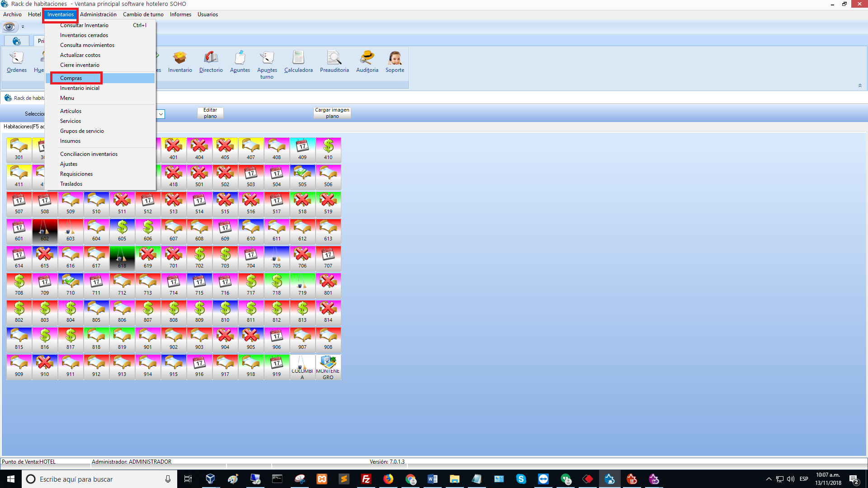Expand the quick access arrow next to eye

(23, 27)
